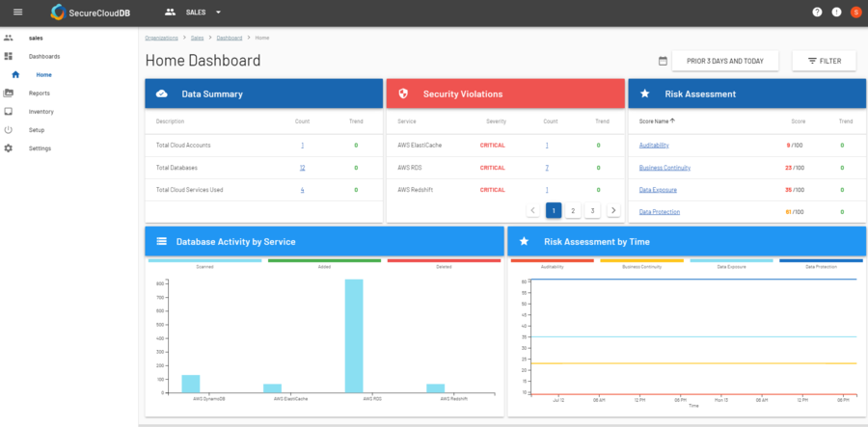868x427 pixels.
Task: Click the Setup power icon
Action: pos(9,130)
